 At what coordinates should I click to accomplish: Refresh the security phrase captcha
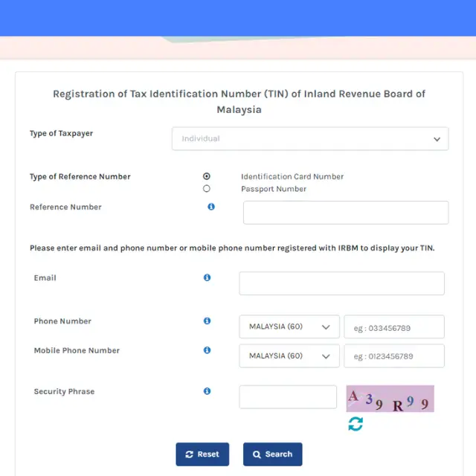click(x=356, y=424)
